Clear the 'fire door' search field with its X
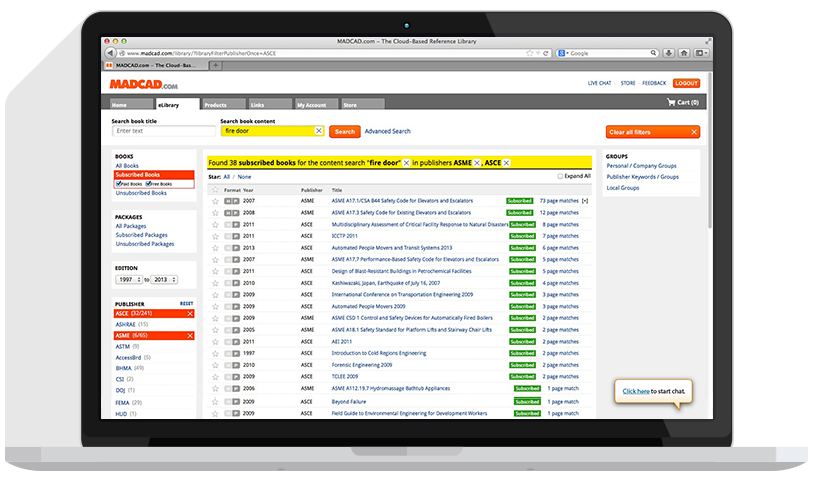 [x=319, y=131]
